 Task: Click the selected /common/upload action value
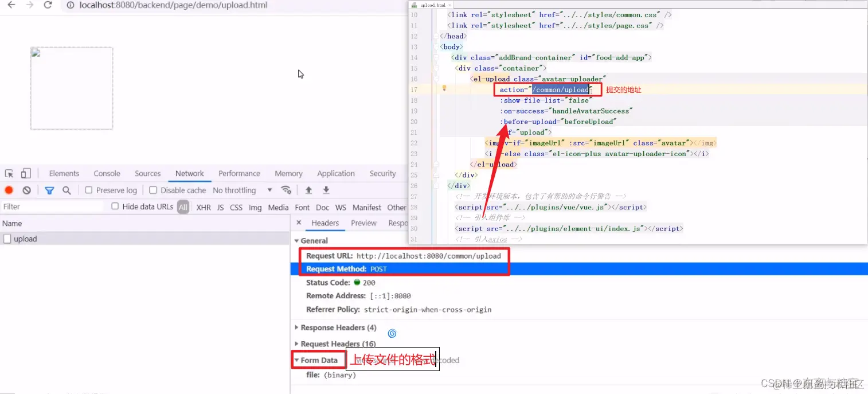[561, 89]
